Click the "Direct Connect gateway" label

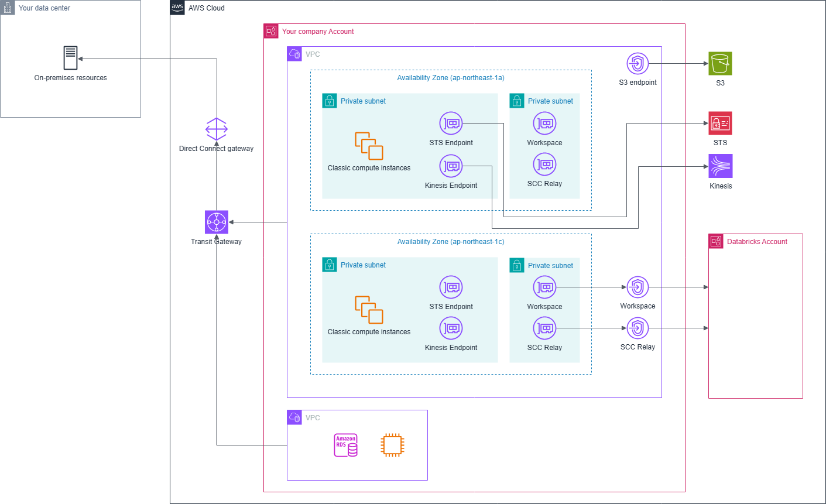[x=217, y=149]
